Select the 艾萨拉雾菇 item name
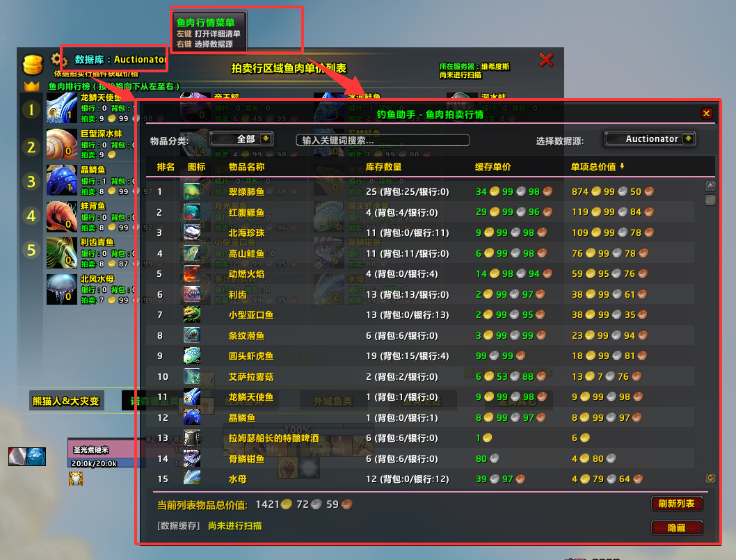 click(x=251, y=376)
